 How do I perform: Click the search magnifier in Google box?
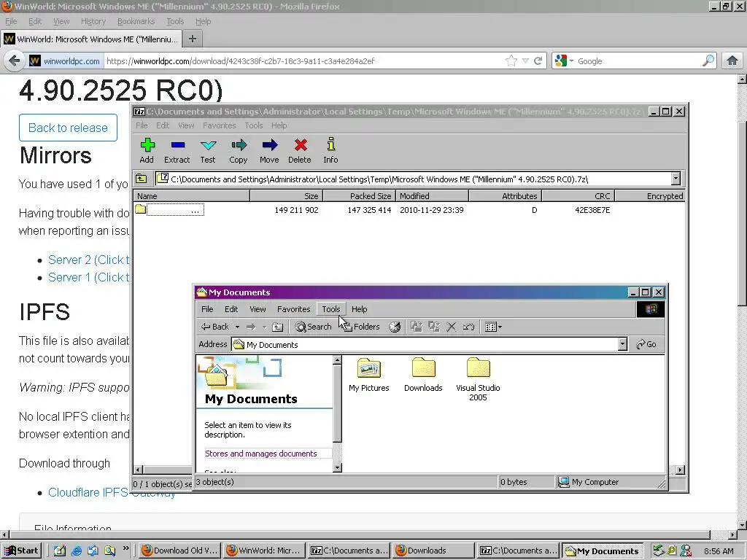[x=708, y=61]
